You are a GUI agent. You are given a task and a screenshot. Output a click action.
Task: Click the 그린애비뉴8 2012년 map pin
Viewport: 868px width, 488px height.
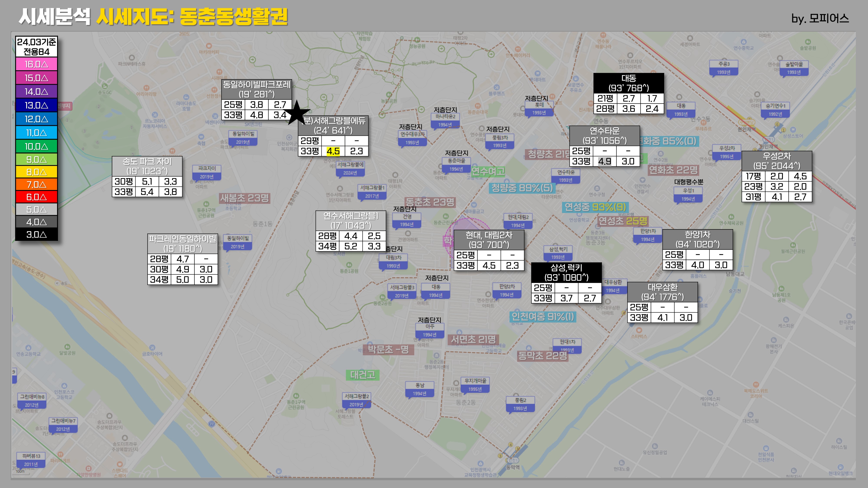click(32, 400)
